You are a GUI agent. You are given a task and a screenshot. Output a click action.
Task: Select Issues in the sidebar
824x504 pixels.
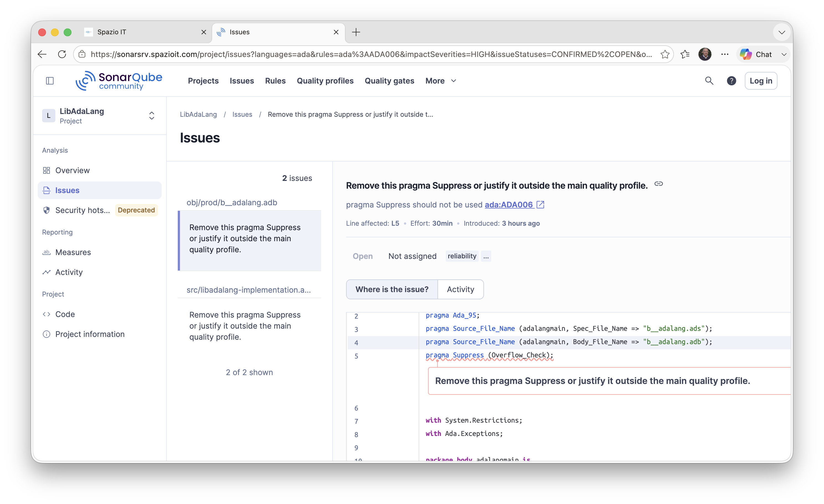pyautogui.click(x=100, y=190)
